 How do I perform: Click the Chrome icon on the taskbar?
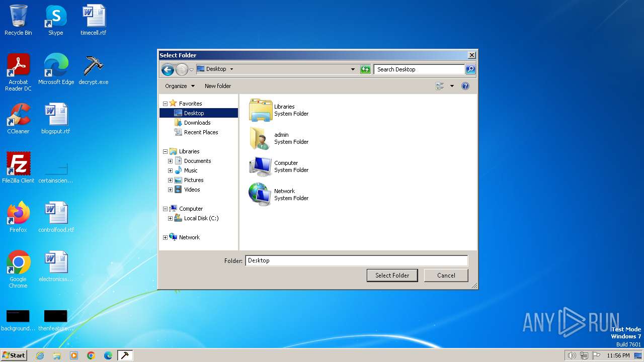click(91, 355)
